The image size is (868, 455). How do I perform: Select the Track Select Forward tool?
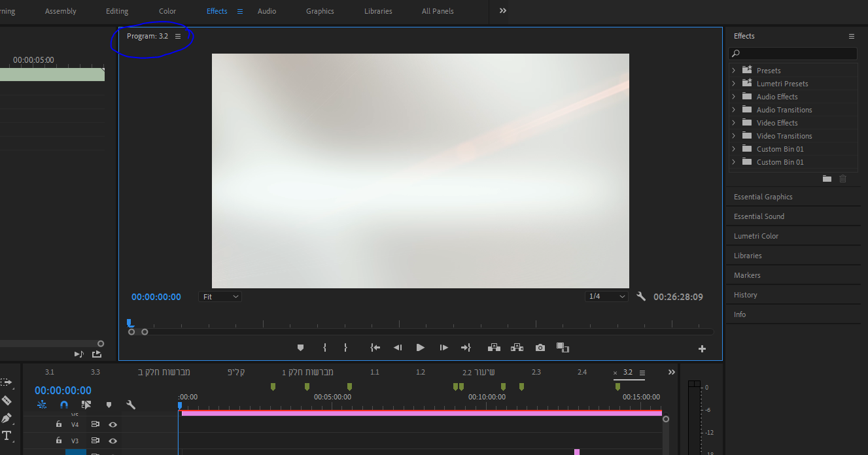click(6, 382)
